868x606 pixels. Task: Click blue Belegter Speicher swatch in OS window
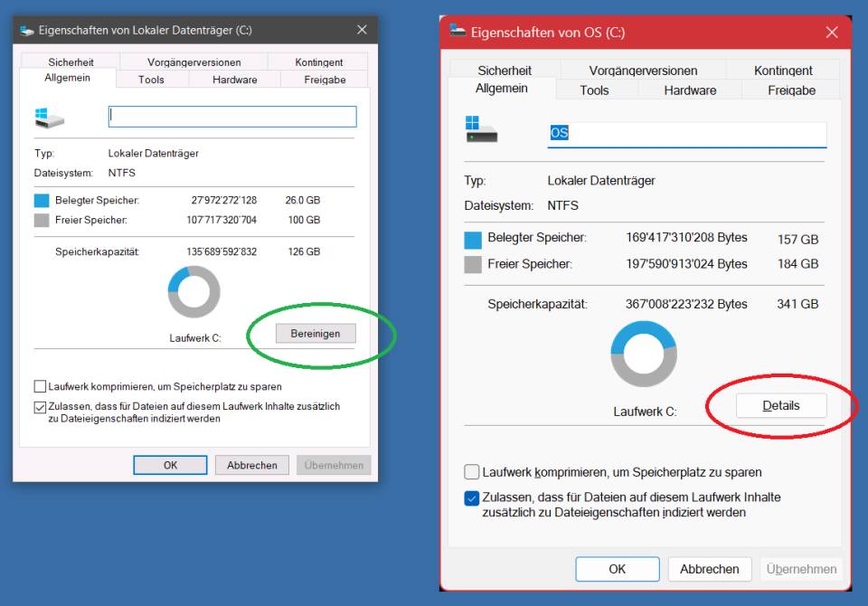point(473,240)
